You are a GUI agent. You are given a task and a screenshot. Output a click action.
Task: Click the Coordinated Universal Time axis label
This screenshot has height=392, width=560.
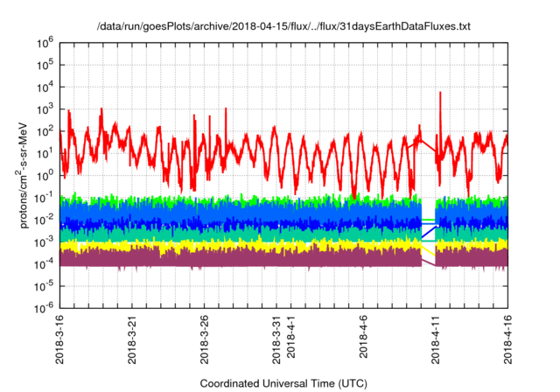(284, 383)
